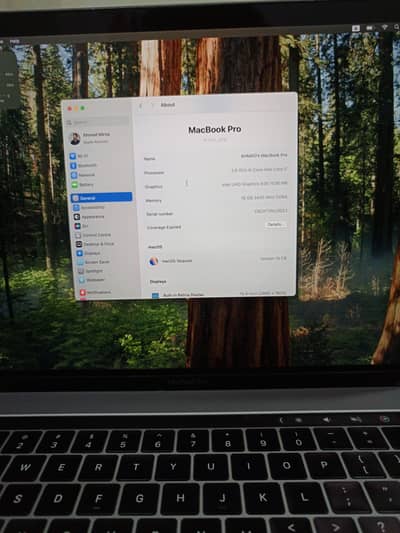This screenshot has width=400, height=533.
Task: Click the Memory row value
Action: pyautogui.click(x=264, y=197)
